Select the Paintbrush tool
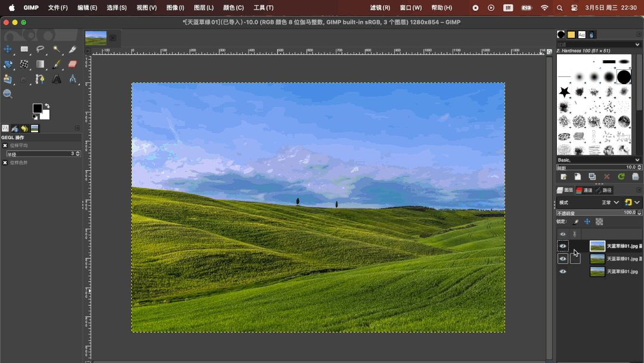This screenshot has width=644, height=363. coord(56,64)
